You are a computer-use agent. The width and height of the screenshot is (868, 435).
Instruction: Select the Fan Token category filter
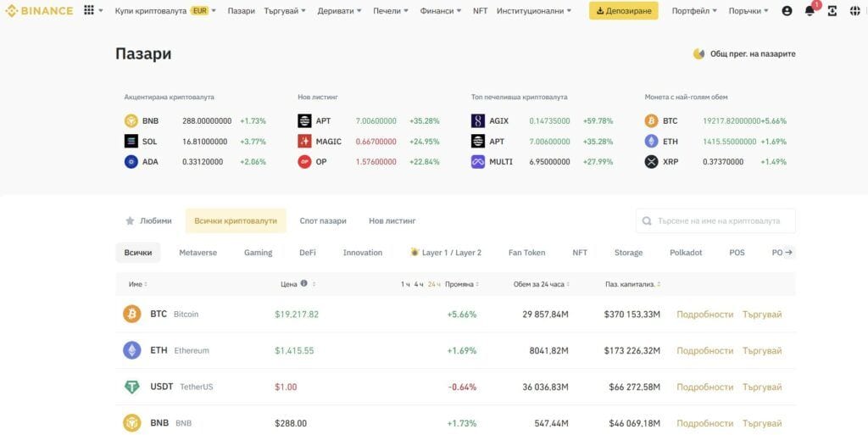[x=526, y=253]
